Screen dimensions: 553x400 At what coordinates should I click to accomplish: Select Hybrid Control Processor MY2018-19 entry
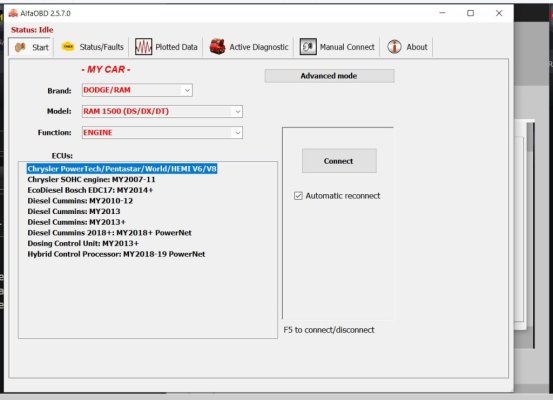116,254
